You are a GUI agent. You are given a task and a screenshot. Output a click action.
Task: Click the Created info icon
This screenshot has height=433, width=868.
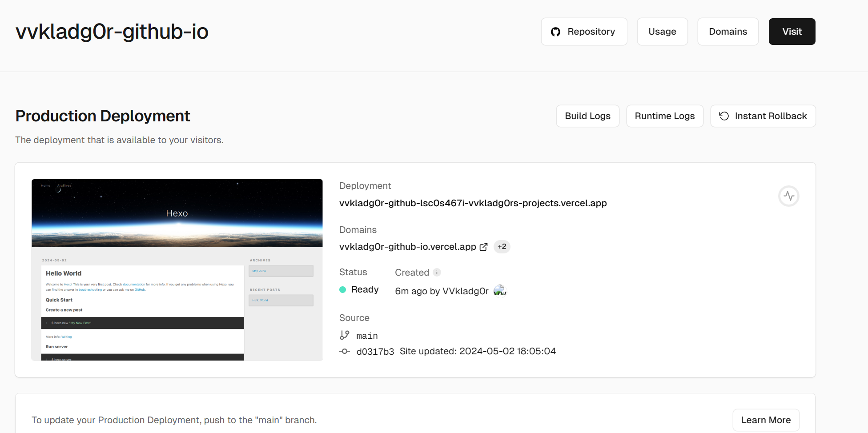click(437, 273)
